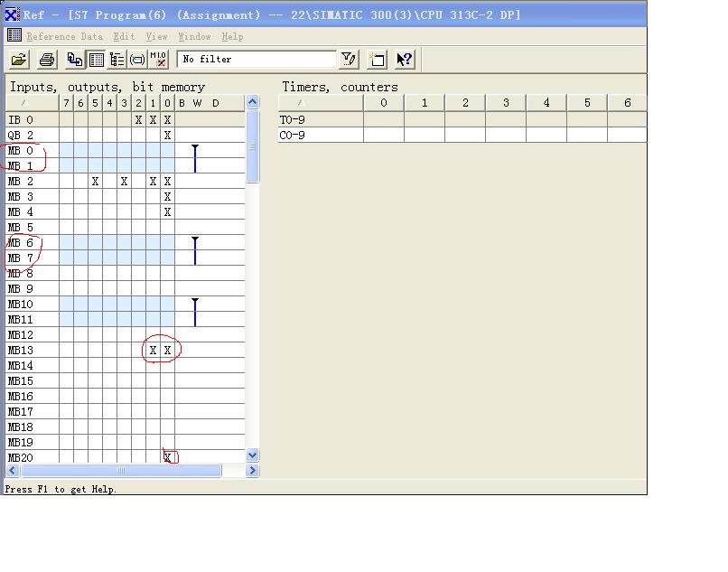This screenshot has height=572, width=728.
Task: Open the View menu
Action: (x=156, y=36)
